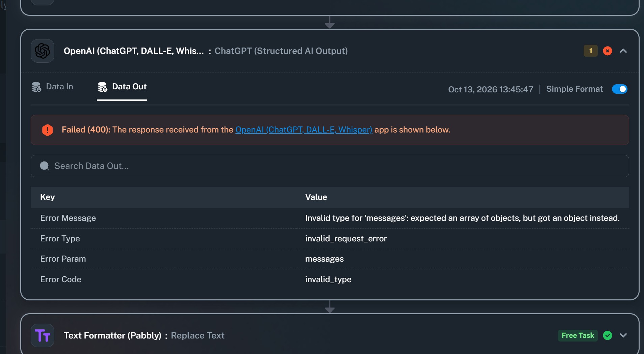Click the Data Out database icon
Viewport: 644px width, 354px height.
[103, 87]
